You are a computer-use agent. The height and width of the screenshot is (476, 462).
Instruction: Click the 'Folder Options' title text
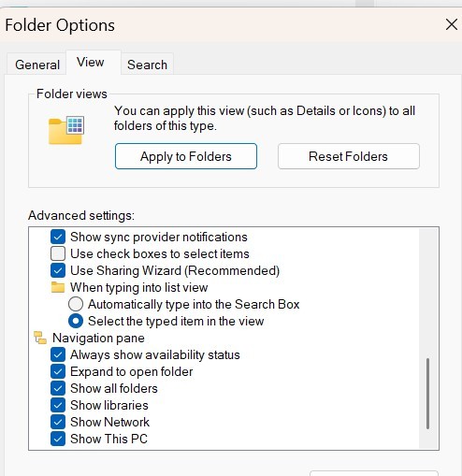pyautogui.click(x=60, y=25)
